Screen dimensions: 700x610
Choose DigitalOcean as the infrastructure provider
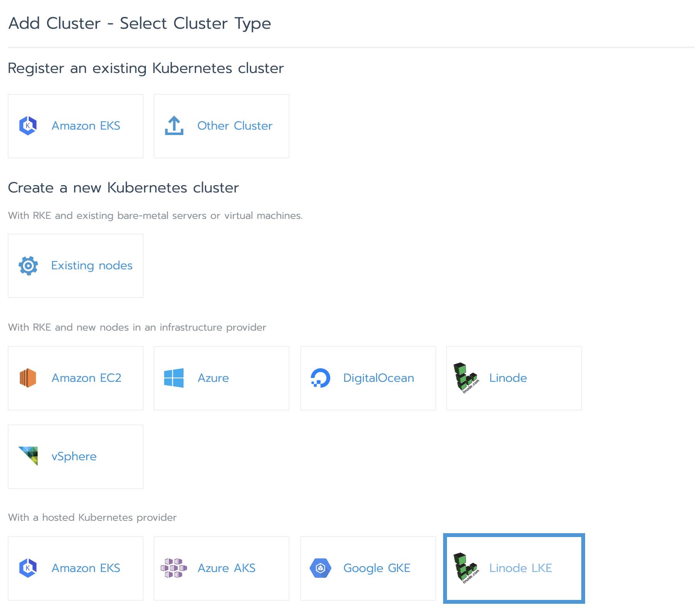click(x=369, y=378)
